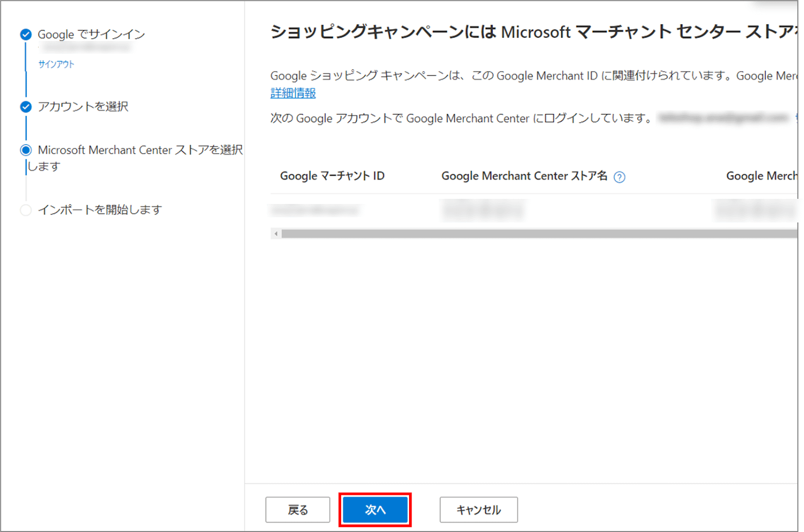
Task: Click the empty インポートを開始します step circle
Action: (x=26, y=210)
